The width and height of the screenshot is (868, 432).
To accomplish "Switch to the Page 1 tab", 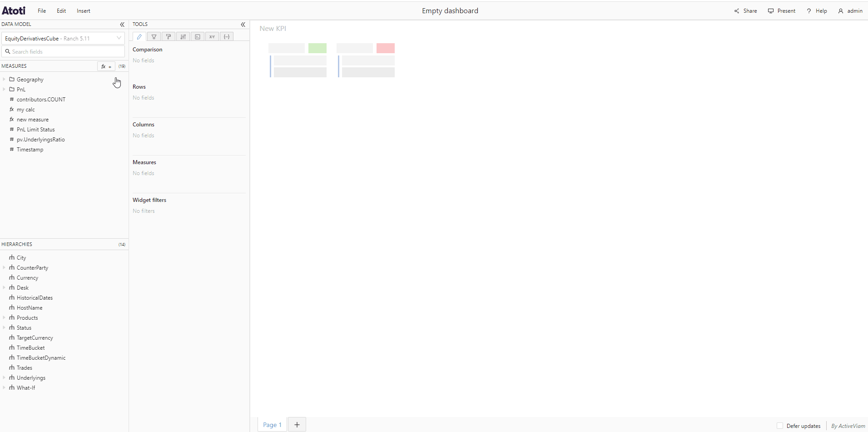I will [x=272, y=425].
